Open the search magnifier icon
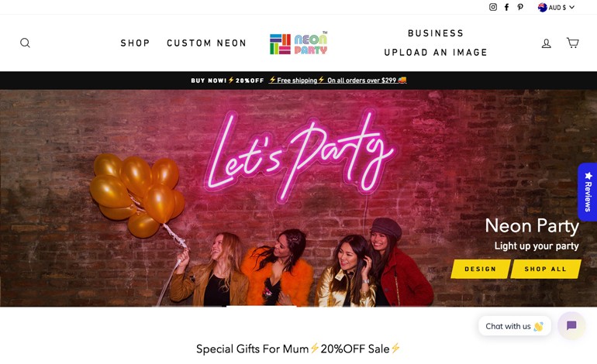The width and height of the screenshot is (597, 364). click(25, 43)
